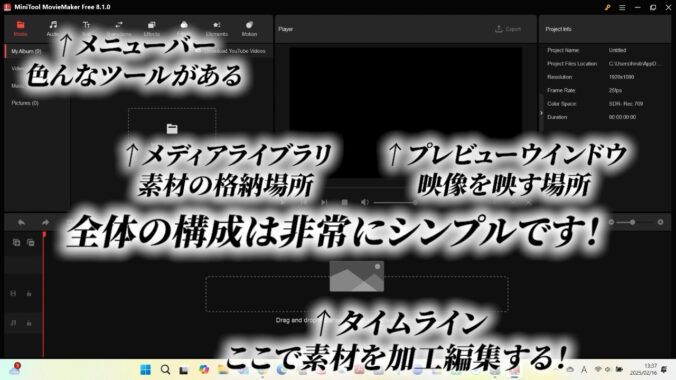Mute the player volume speaker icon
This screenshot has height=380, width=676.
point(365,202)
